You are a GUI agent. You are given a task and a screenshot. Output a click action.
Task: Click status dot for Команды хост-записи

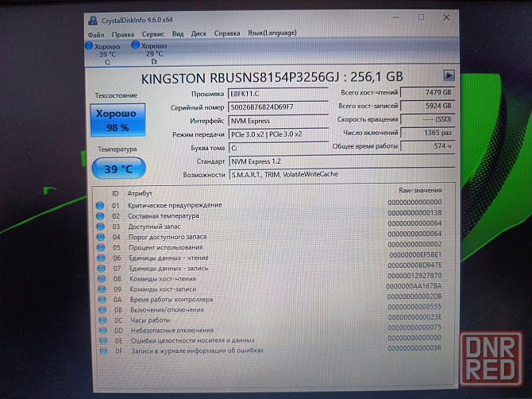[100, 289]
